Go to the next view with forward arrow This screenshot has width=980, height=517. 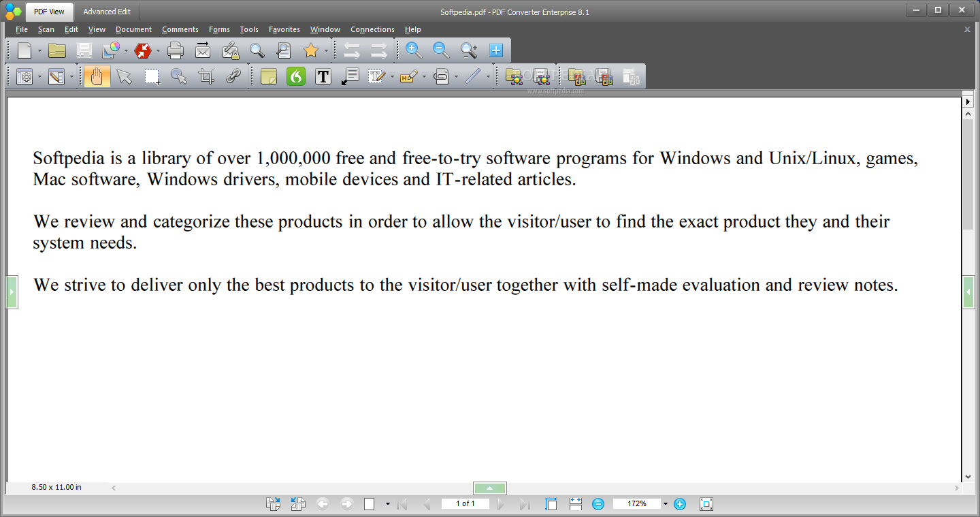[346, 504]
